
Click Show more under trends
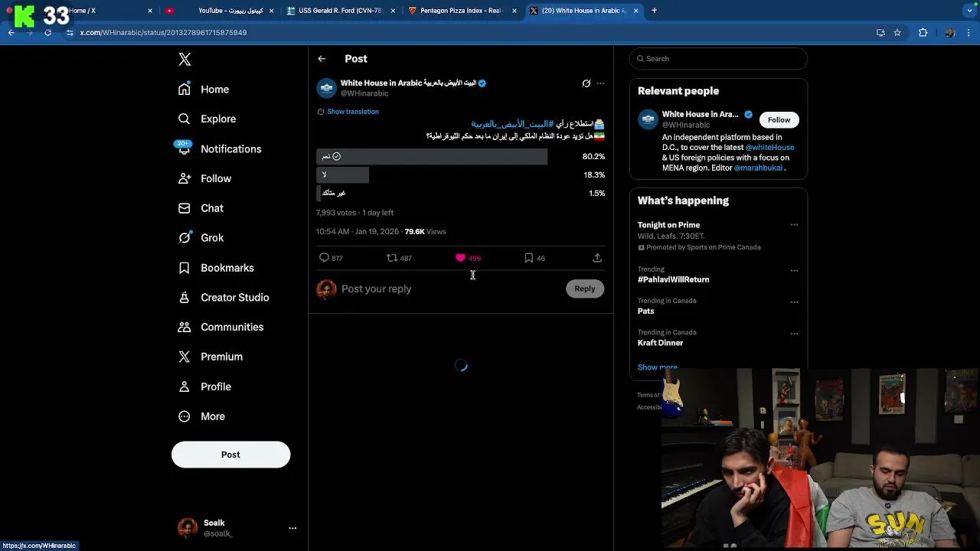657,367
